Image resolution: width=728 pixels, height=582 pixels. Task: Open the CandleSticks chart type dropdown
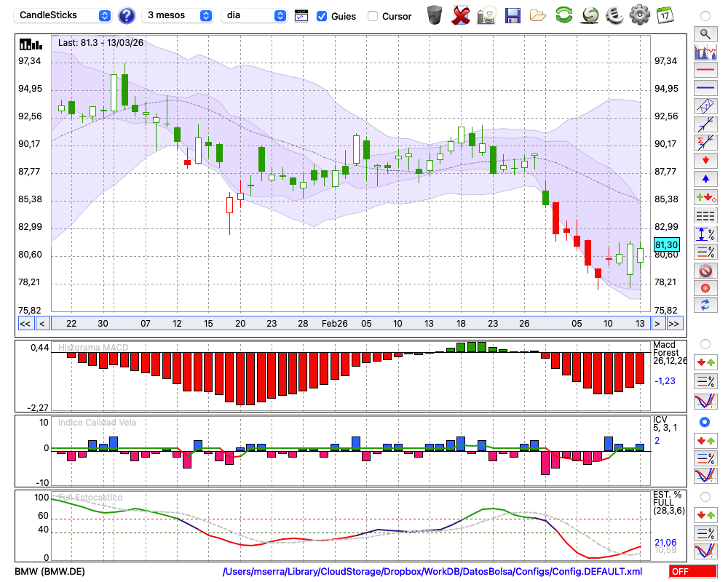coord(63,15)
